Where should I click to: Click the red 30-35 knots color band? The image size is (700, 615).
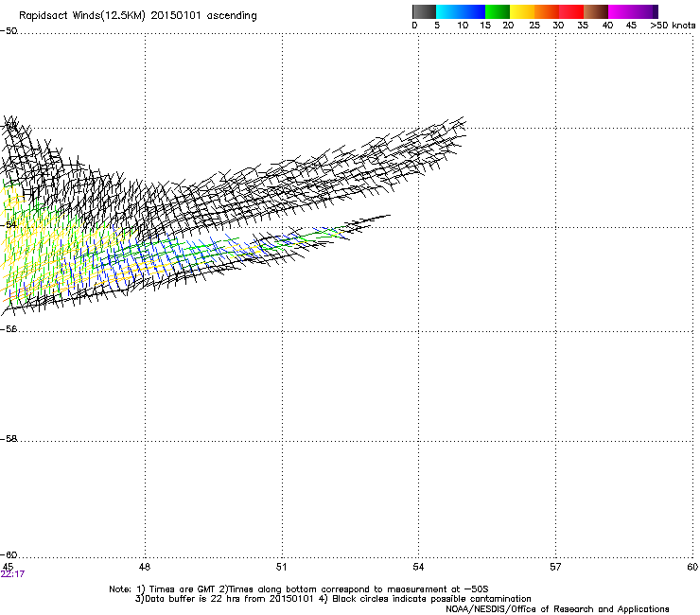click(571, 11)
